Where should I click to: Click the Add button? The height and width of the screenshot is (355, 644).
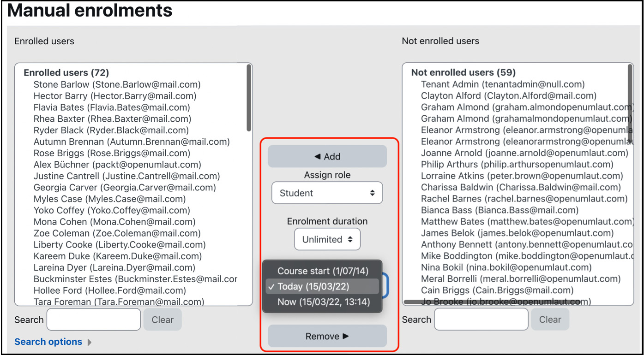tap(327, 156)
